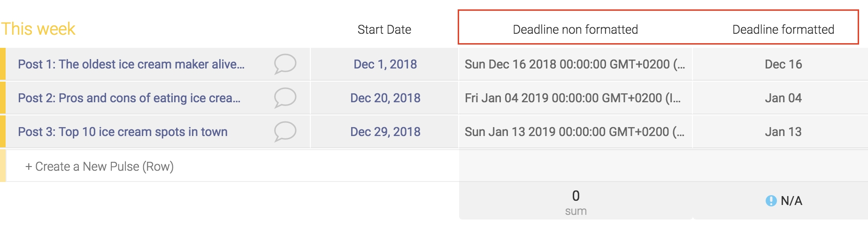Edit the Dec 29, 2018 start date
This screenshot has height=235, width=868.
[x=384, y=131]
